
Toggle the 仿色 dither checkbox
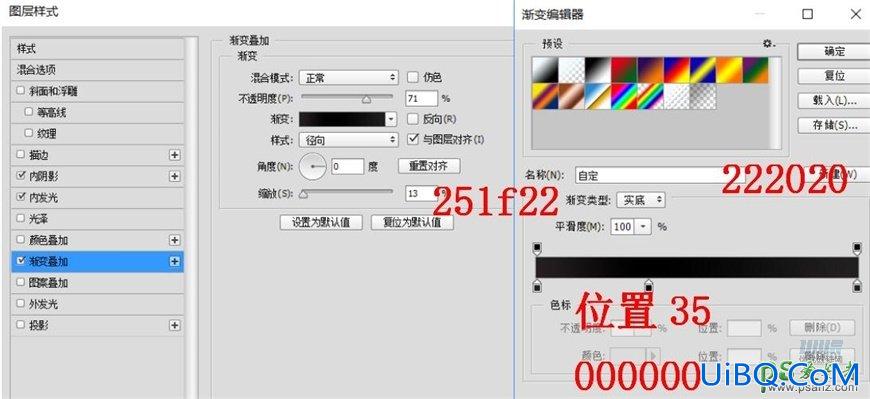tap(412, 77)
